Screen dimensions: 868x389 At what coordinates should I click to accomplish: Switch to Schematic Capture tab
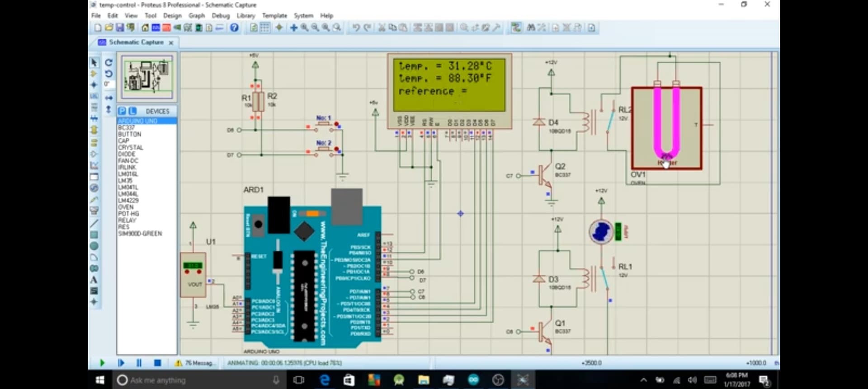pos(136,42)
